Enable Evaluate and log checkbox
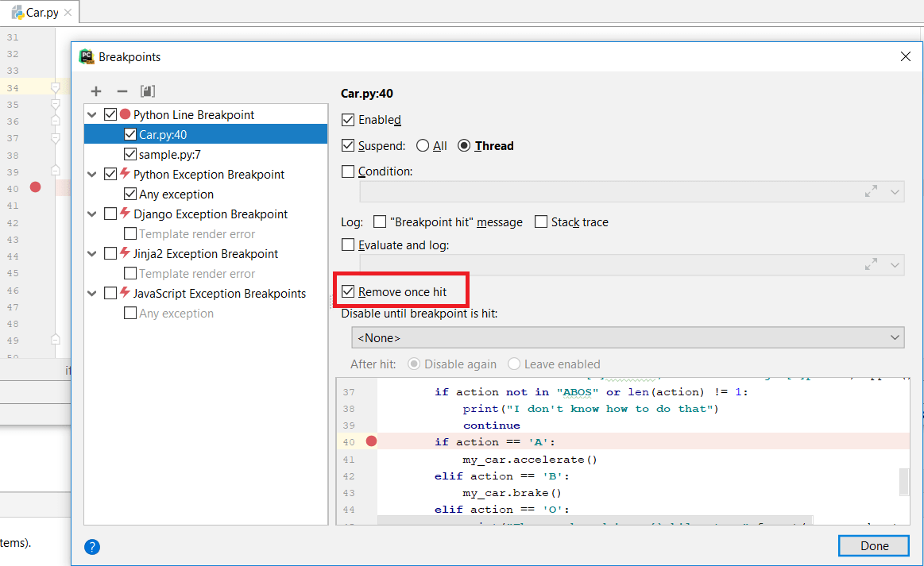Screen dimensions: 924x566 pyautogui.click(x=348, y=244)
